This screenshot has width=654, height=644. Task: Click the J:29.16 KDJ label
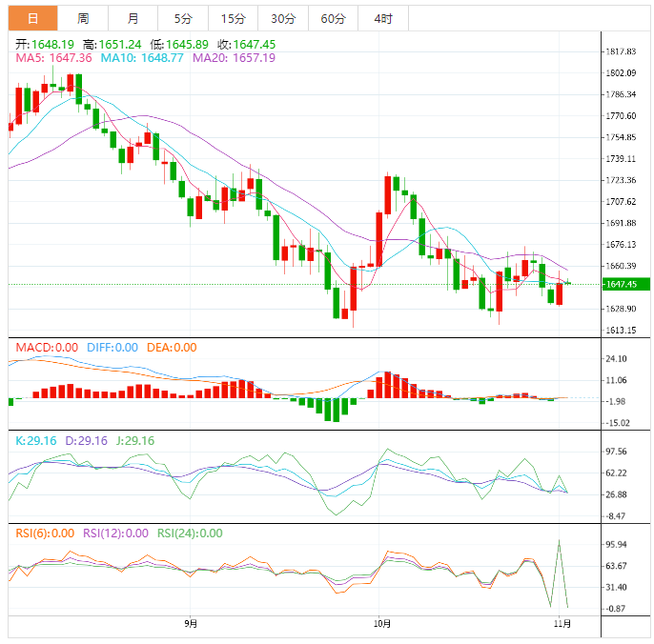point(135,440)
